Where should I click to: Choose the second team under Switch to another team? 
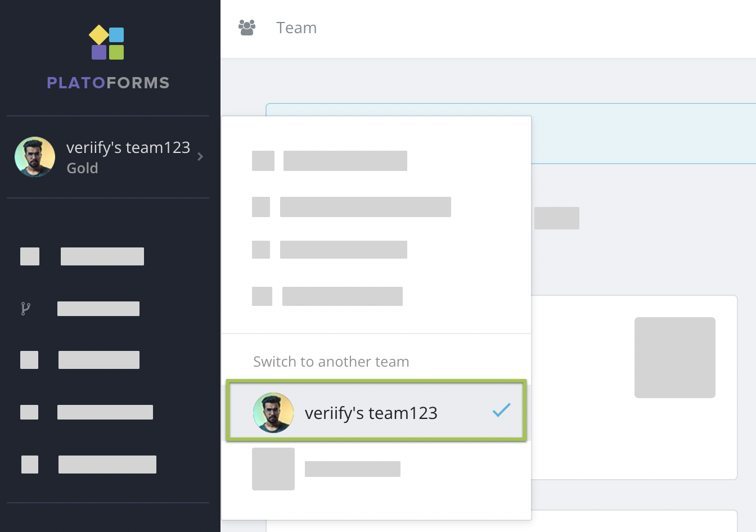point(352,469)
